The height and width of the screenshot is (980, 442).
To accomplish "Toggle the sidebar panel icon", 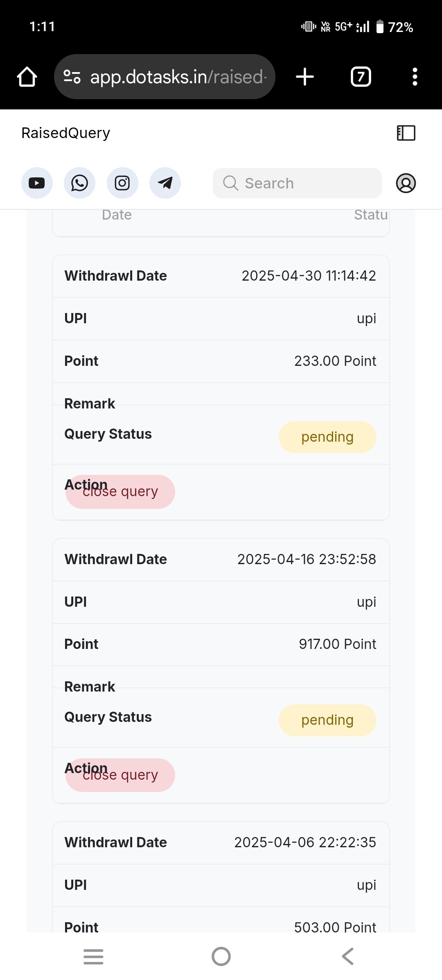I will pos(406,133).
